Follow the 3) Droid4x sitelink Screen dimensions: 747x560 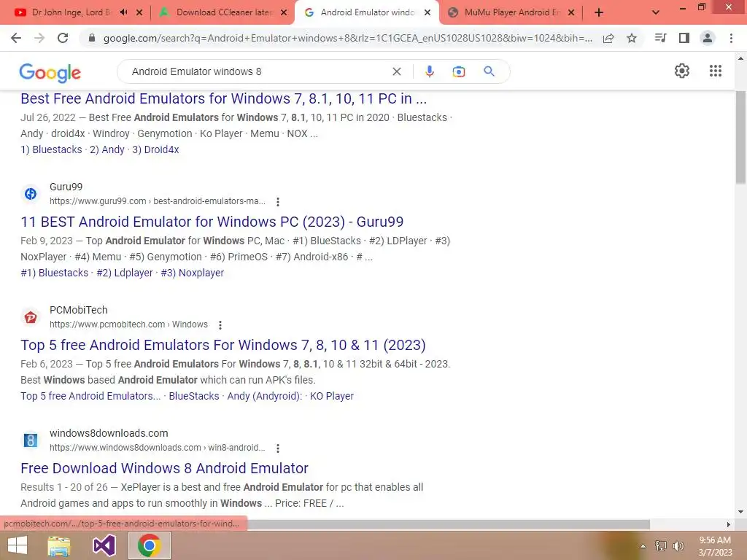156,149
